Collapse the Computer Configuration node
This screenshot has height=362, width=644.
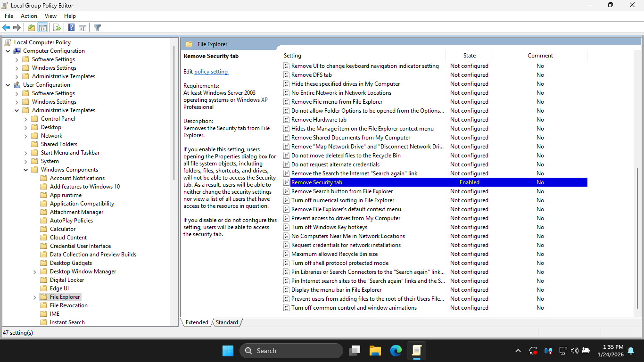(x=8, y=51)
